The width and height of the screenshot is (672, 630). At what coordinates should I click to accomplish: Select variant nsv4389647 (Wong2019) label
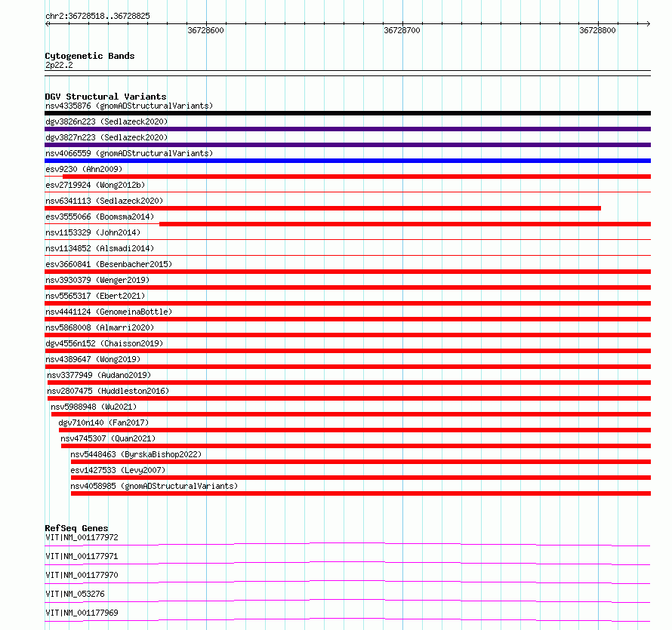tap(93, 359)
